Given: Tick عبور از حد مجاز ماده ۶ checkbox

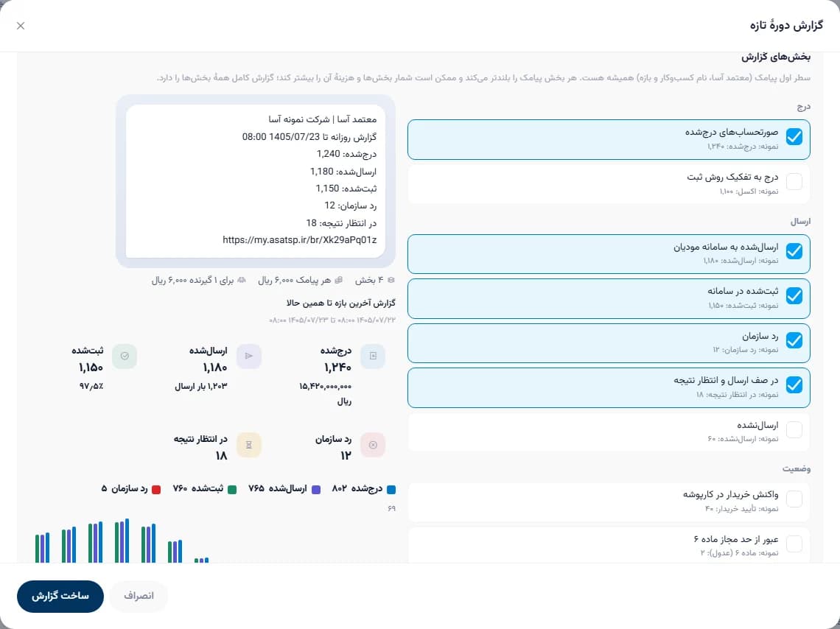Looking at the screenshot, I should (794, 544).
